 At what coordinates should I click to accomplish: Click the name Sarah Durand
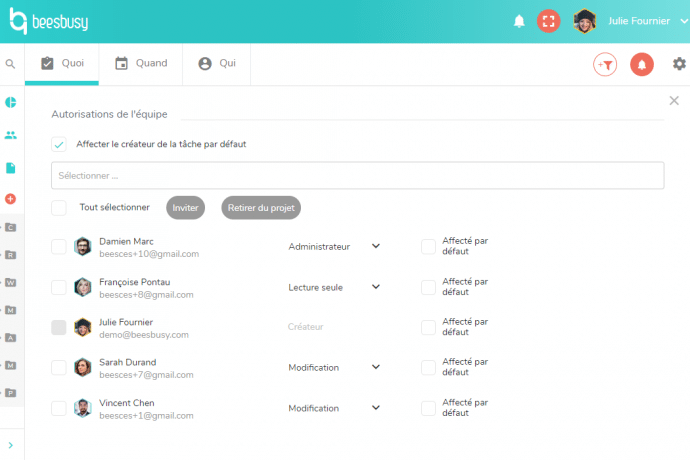[128, 362]
